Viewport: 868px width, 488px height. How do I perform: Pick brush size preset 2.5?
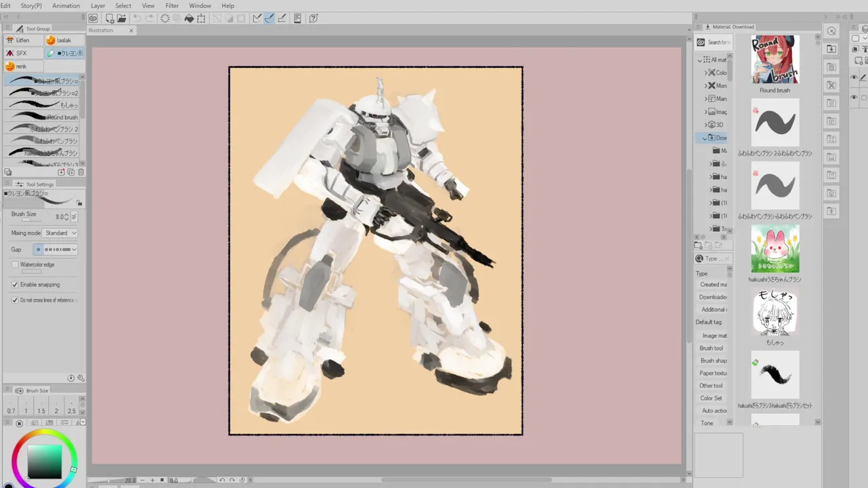pyautogui.click(x=72, y=407)
